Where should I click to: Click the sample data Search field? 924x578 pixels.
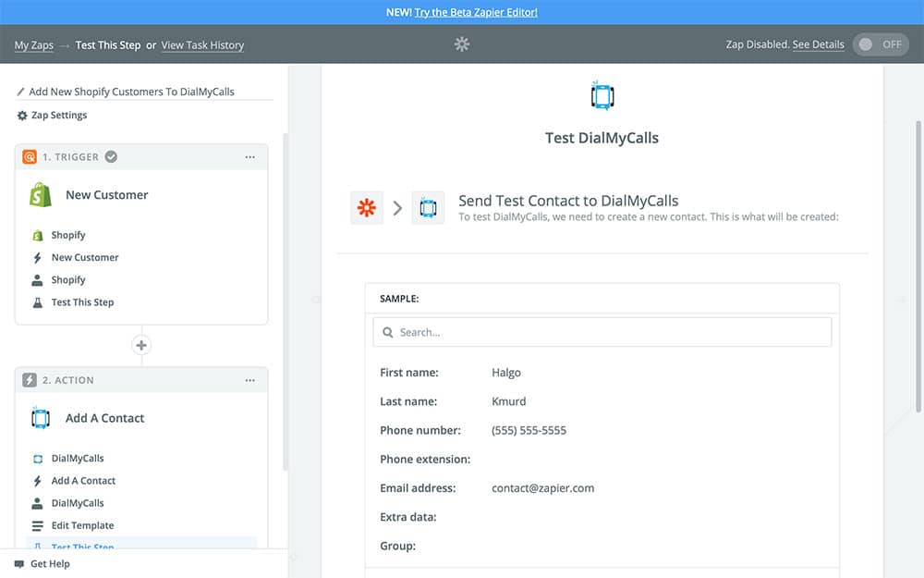[602, 332]
